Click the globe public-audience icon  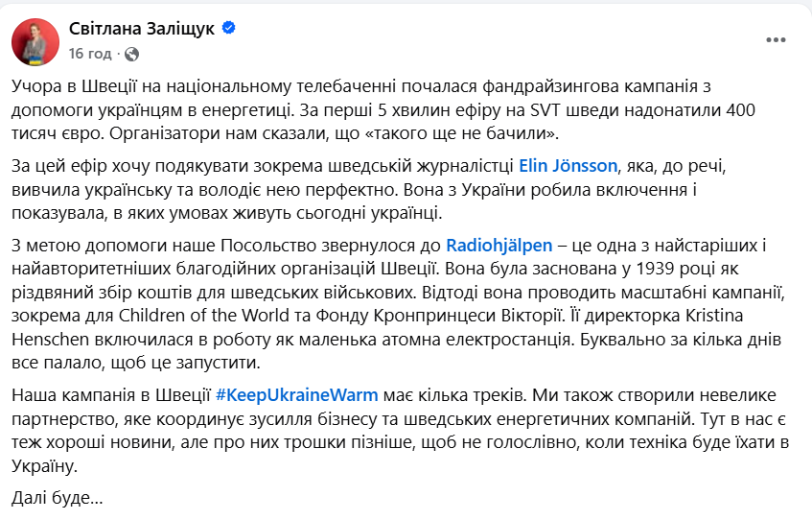click(131, 54)
